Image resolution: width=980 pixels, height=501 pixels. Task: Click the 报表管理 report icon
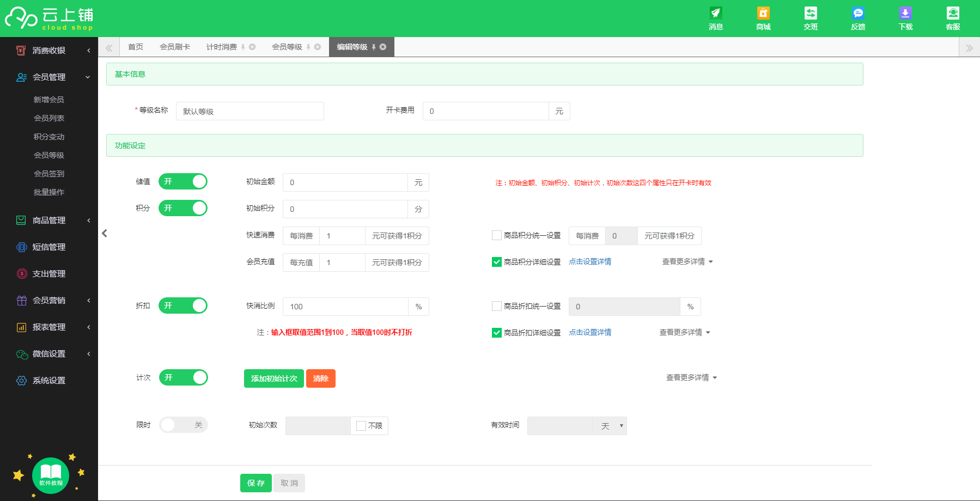point(21,327)
